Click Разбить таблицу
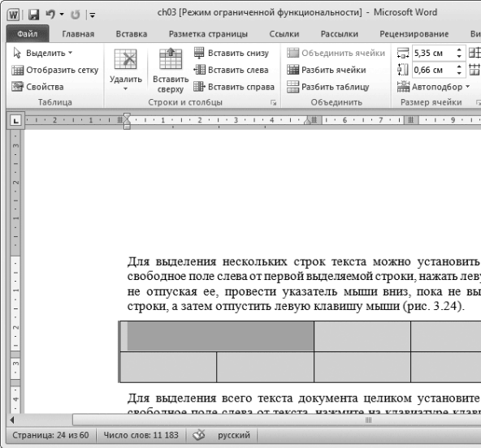 pyautogui.click(x=328, y=87)
